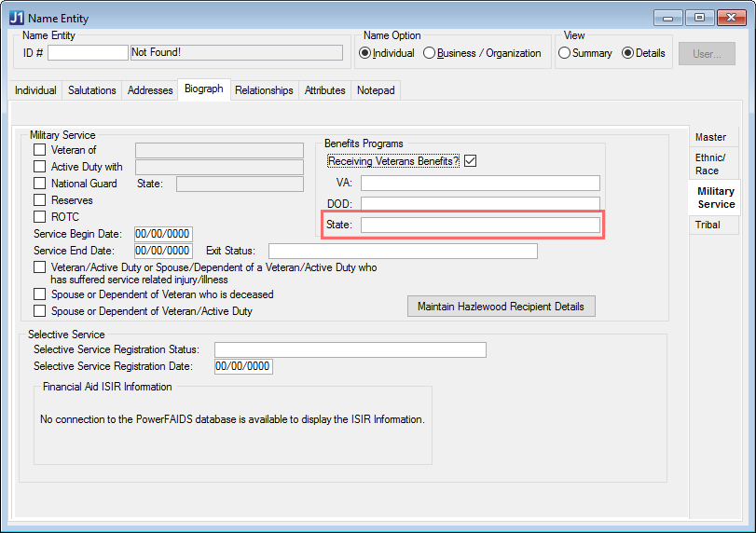Viewport: 756px width, 533px height.
Task: Focus the State benefits program field
Action: click(480, 225)
